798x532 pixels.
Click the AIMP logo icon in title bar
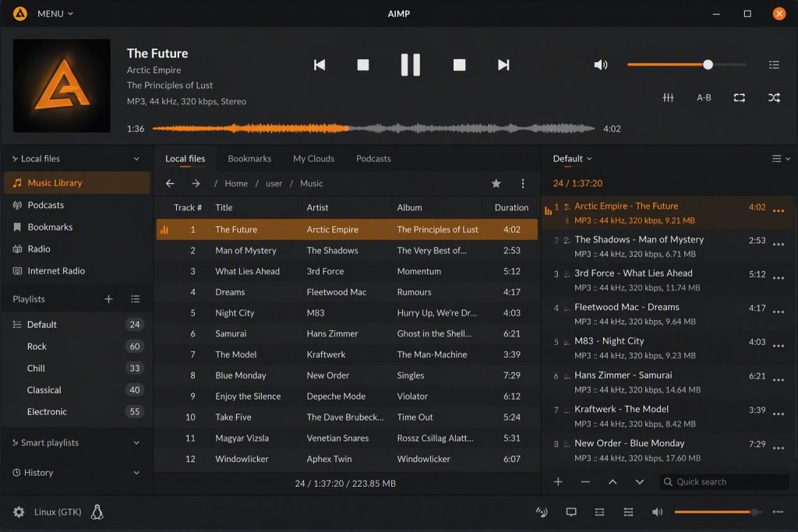[19, 14]
